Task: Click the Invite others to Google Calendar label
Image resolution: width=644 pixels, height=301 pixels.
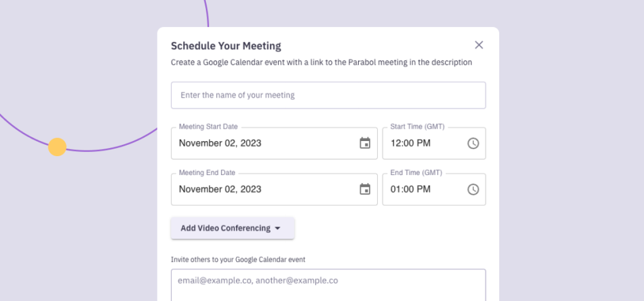Action: pyautogui.click(x=238, y=259)
